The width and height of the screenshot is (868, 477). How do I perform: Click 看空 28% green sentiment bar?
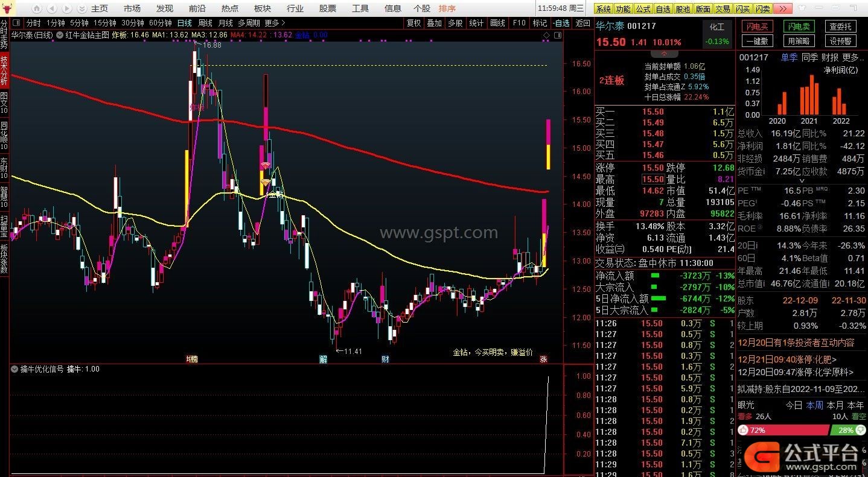848,431
